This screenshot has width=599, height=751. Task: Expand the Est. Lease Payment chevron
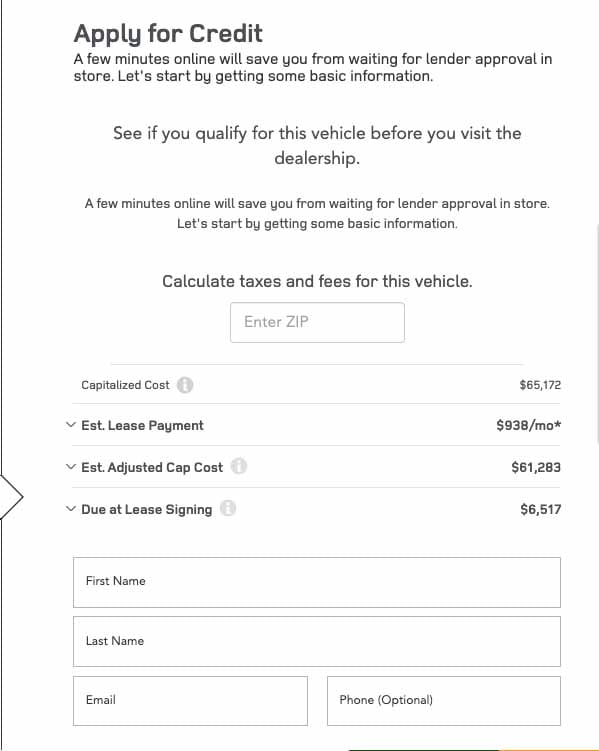pyautogui.click(x=71, y=425)
